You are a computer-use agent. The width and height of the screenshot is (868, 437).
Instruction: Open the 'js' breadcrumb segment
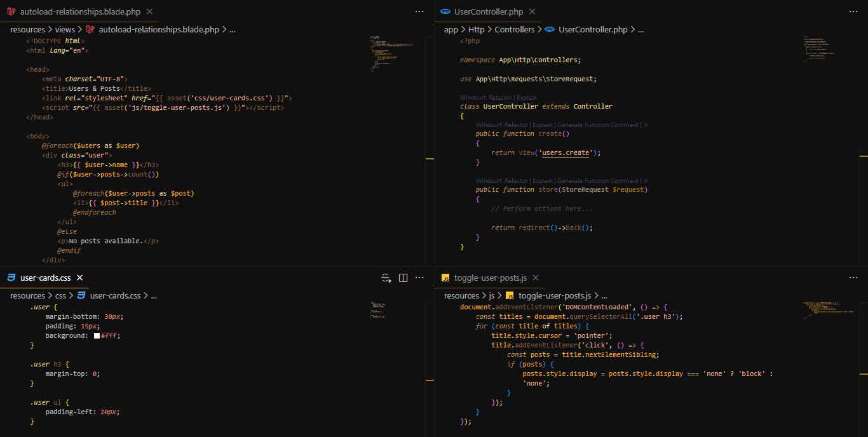pyautogui.click(x=492, y=295)
